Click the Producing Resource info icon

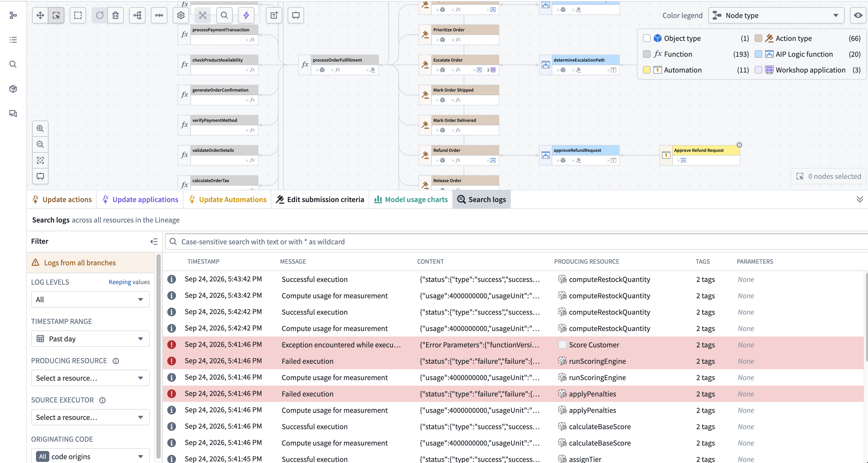click(116, 361)
